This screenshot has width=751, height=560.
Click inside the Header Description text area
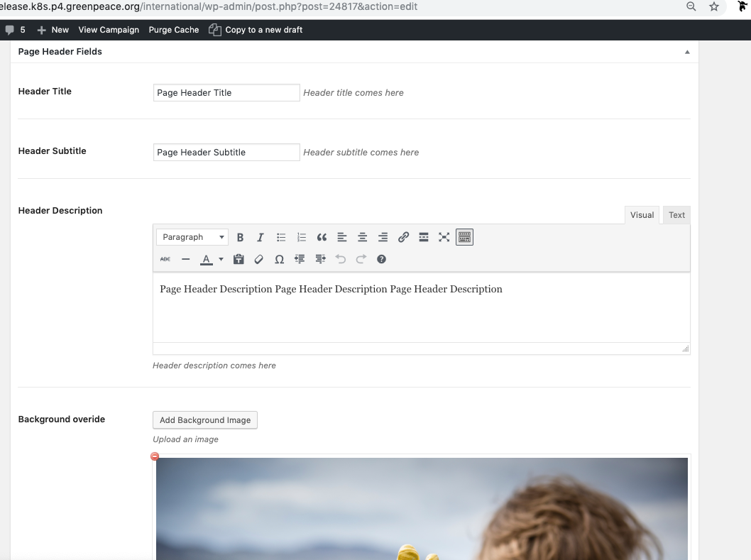(422, 307)
